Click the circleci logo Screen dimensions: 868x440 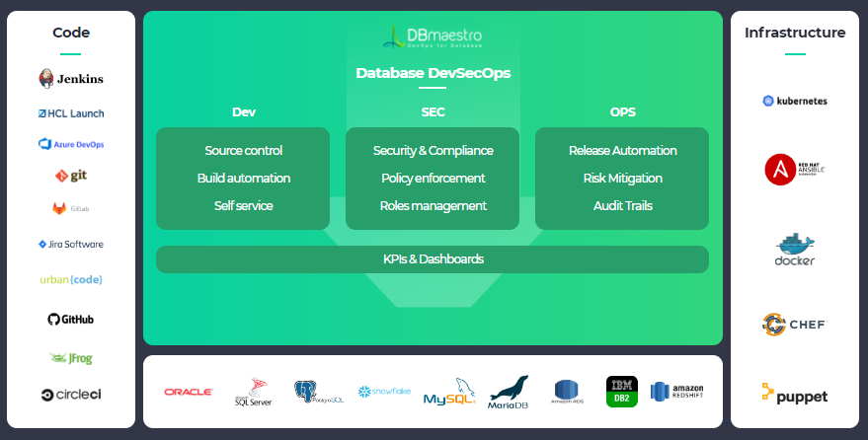click(x=71, y=394)
